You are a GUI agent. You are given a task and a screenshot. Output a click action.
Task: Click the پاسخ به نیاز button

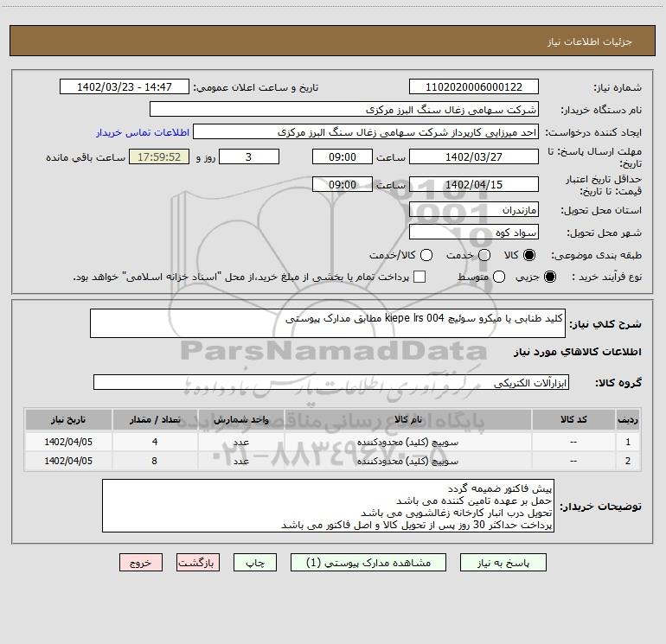tap(503, 563)
